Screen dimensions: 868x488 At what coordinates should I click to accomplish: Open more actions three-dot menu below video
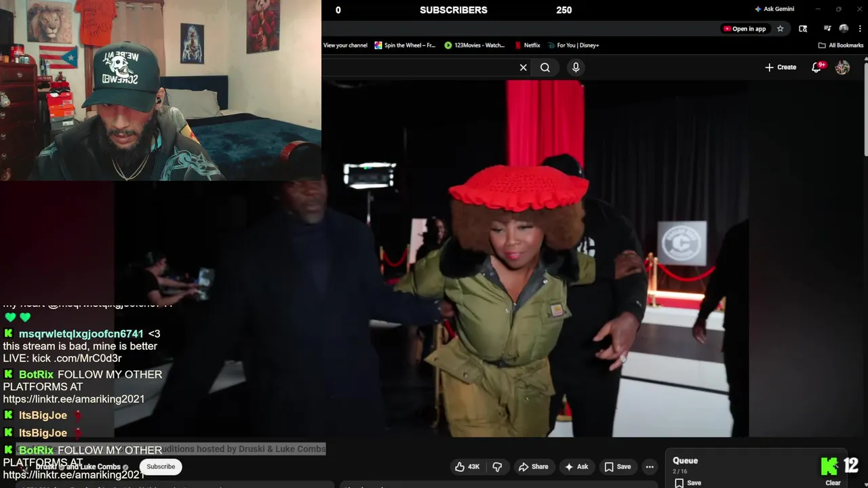650,466
